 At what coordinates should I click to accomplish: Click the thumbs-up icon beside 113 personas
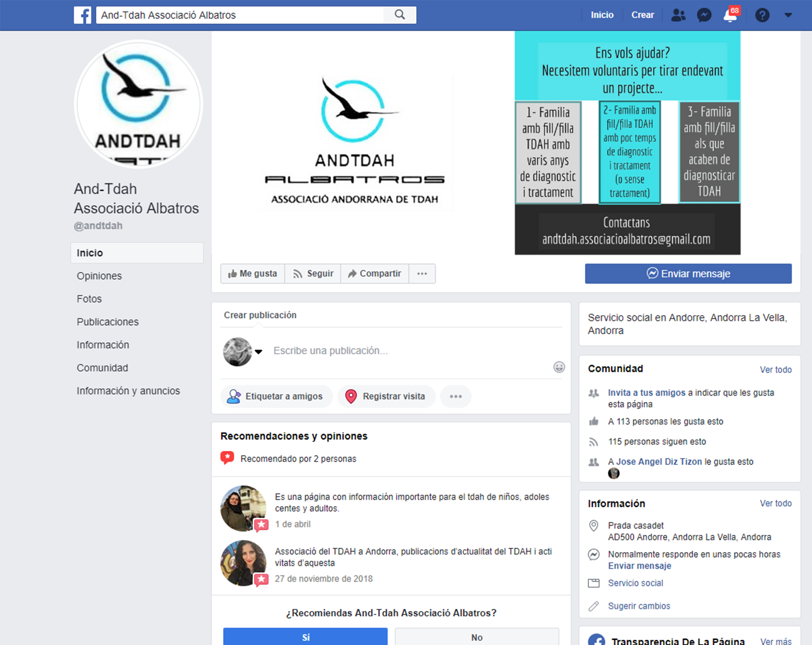[593, 421]
